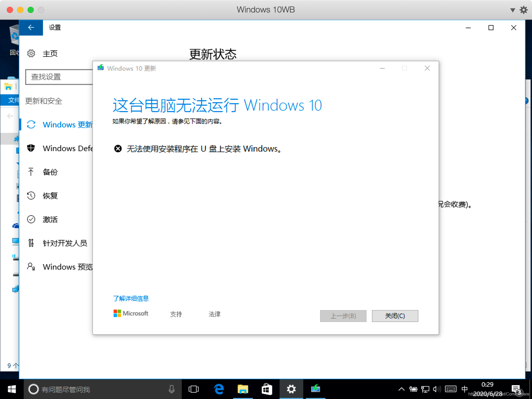Screen dimensions: 532x399
Task: Select Windows 更新 in the sidebar
Action: (x=67, y=125)
